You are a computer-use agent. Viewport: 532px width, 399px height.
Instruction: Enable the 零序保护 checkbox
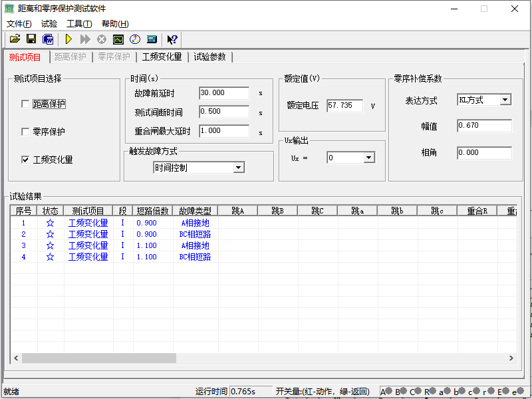[25, 132]
